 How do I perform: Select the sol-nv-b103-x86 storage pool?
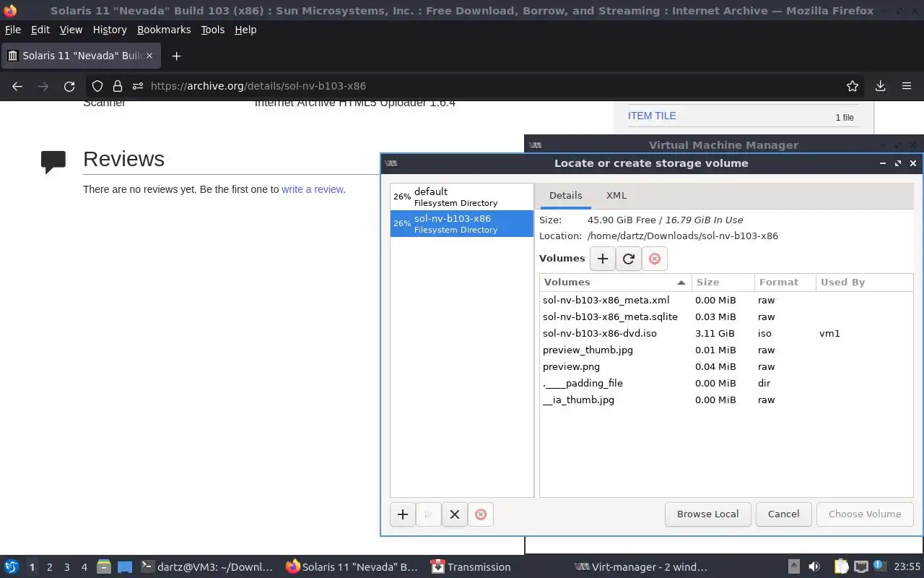462,223
